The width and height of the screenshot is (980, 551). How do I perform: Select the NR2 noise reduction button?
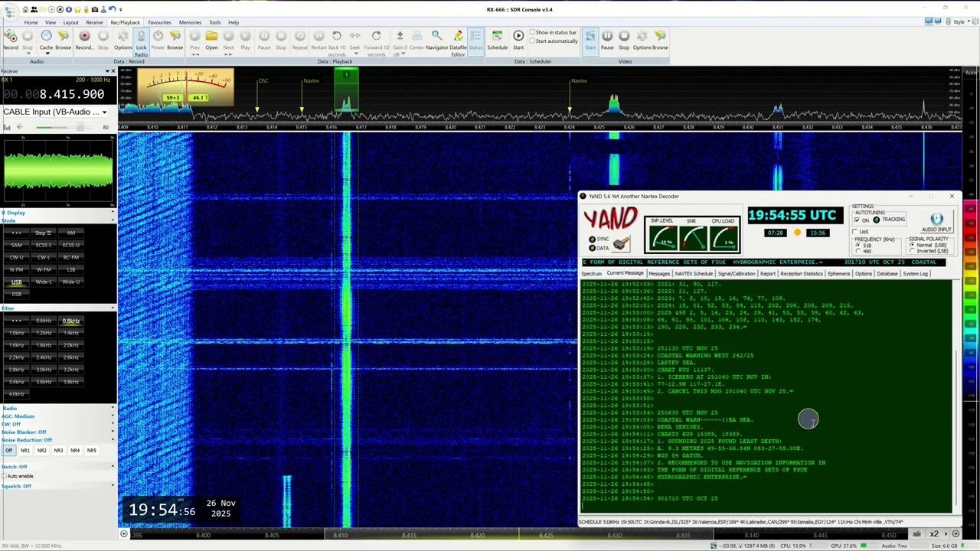(42, 451)
